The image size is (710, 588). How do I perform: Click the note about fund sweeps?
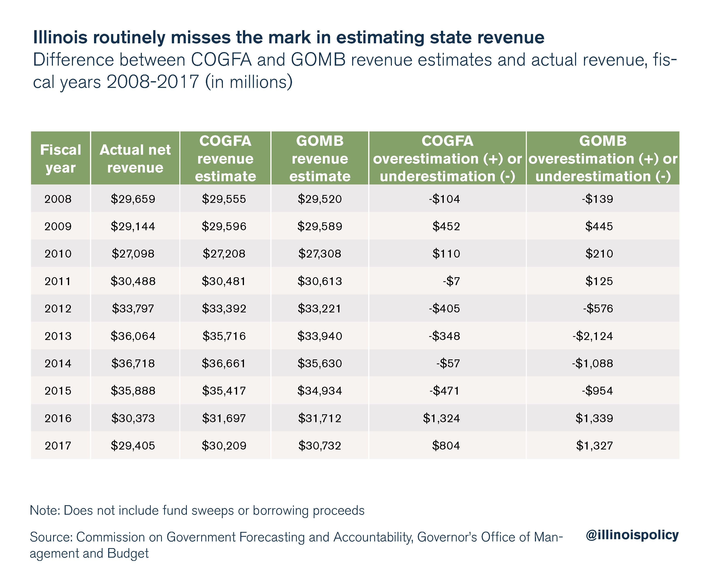coord(197,510)
